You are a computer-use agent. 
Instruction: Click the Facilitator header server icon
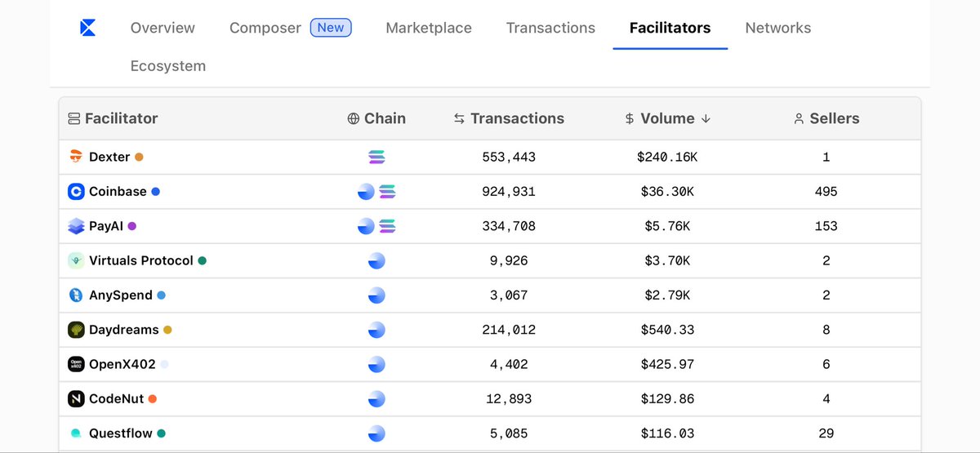point(74,118)
